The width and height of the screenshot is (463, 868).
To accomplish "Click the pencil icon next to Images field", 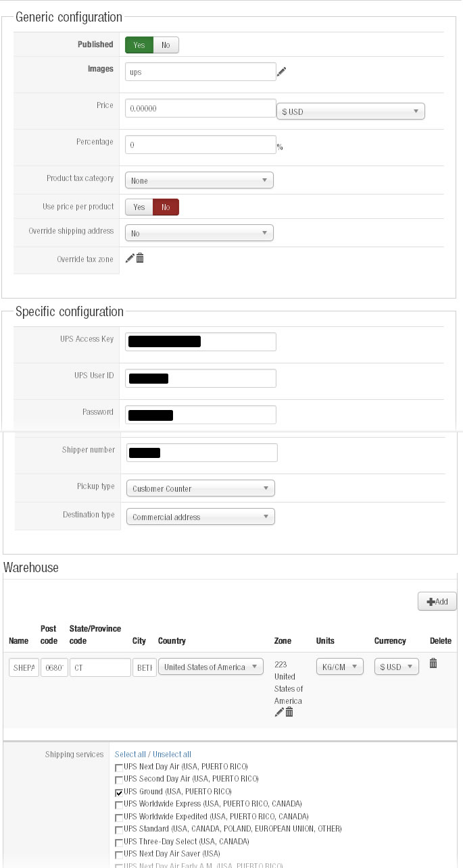I will point(281,71).
